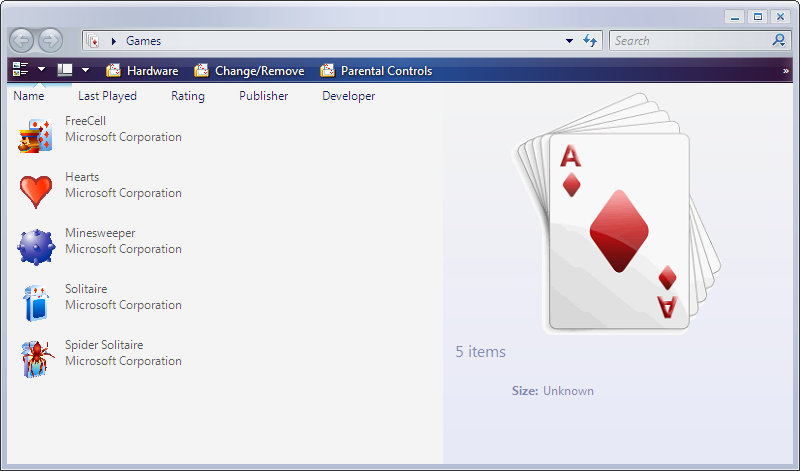Maximize the Games window

758,17
